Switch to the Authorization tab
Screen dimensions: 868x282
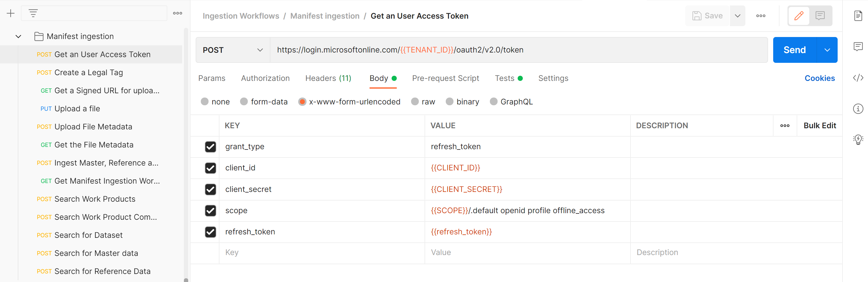[265, 78]
